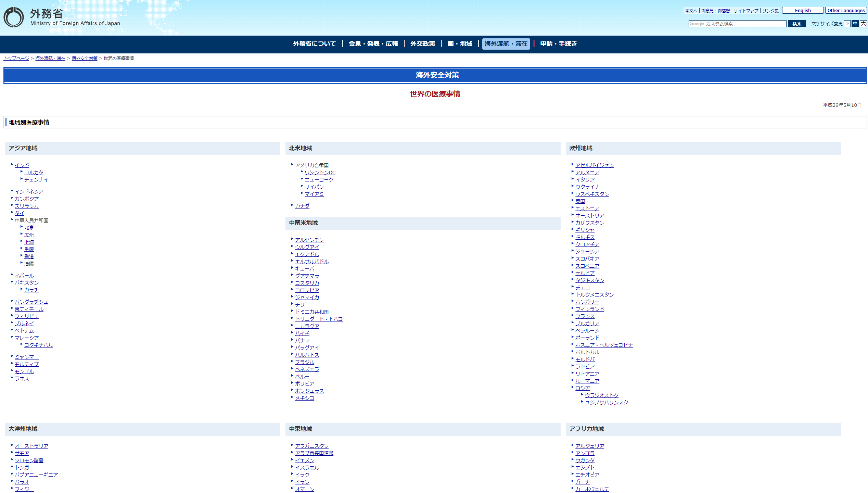This screenshot has width=868, height=493.
Task: Select small font size button 小
Action: [847, 24]
